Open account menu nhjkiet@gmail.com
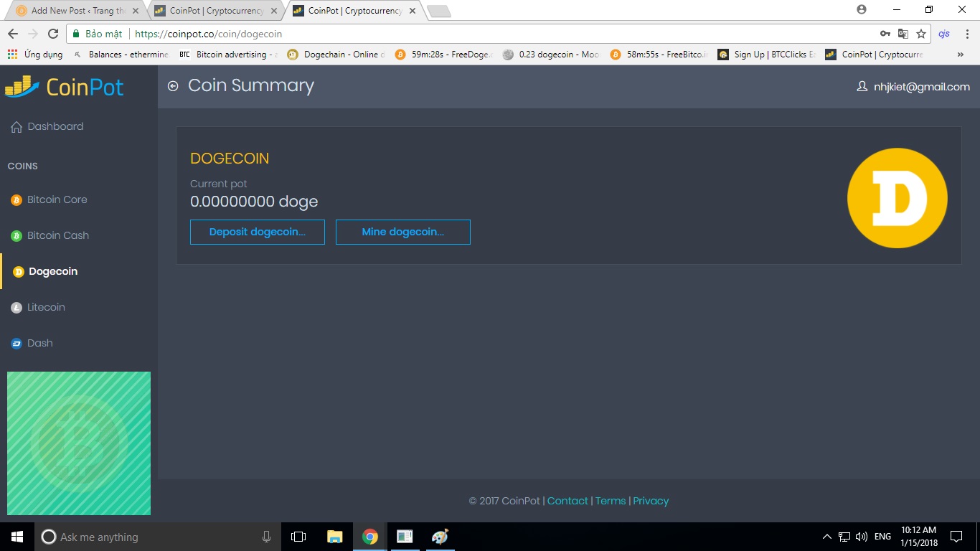Image resolution: width=980 pixels, height=551 pixels. click(913, 86)
